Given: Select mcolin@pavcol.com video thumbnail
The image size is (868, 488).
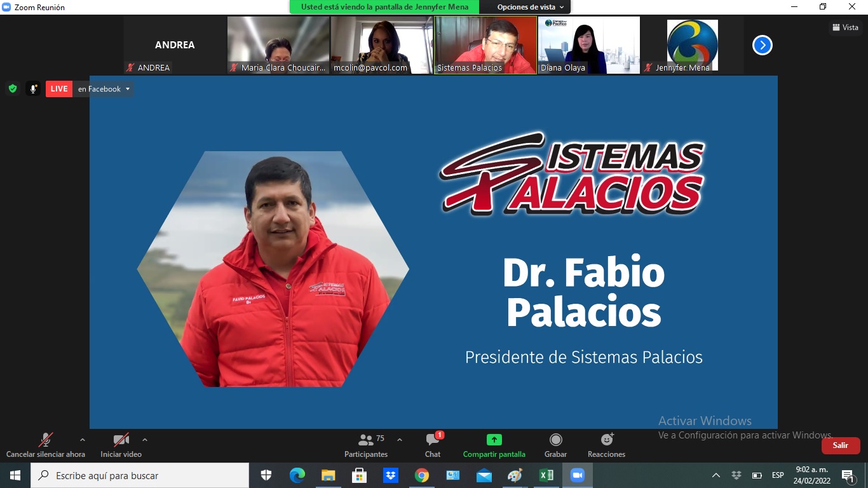Looking at the screenshot, I should [382, 45].
